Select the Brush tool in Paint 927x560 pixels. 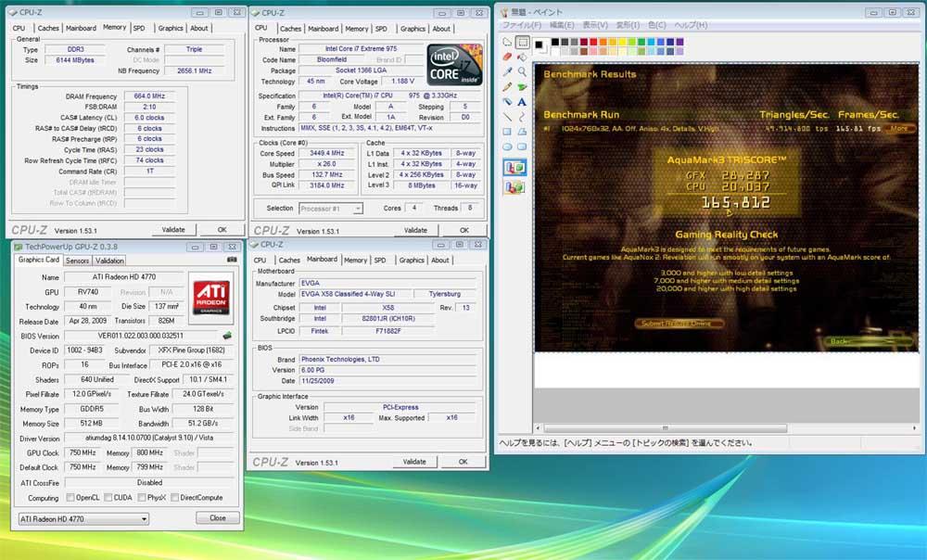(x=522, y=87)
